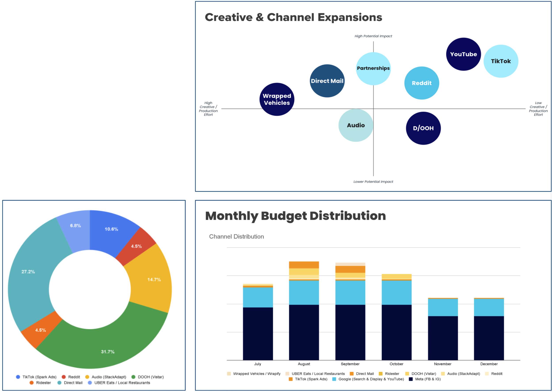Click the Wrapped Vehicles circle
Viewport: 552px width, 392px height.
point(277,99)
